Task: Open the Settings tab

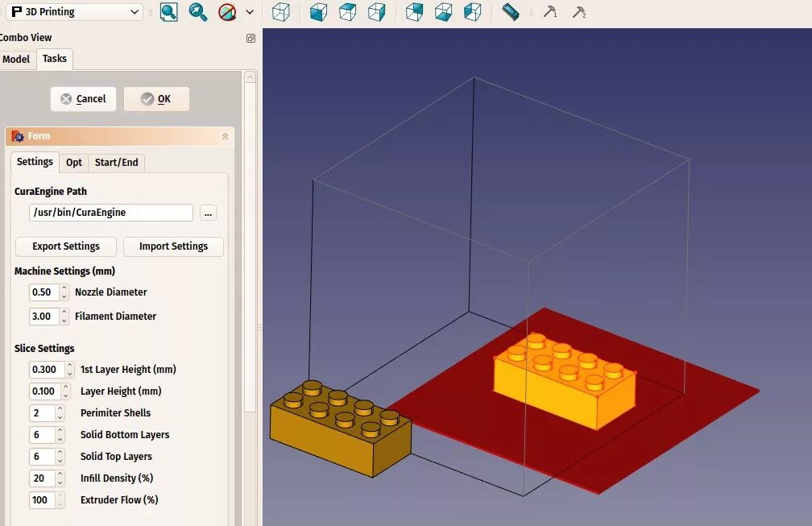Action: [x=35, y=162]
